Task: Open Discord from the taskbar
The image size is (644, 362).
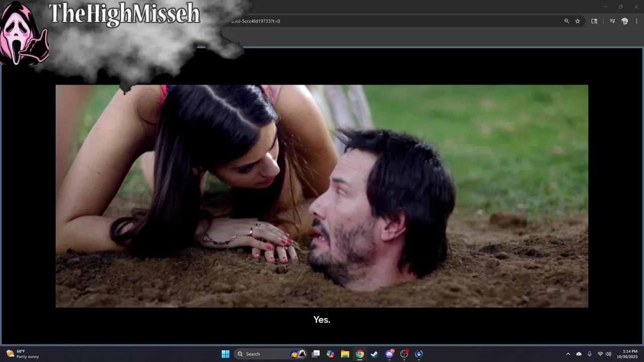Action: pos(389,354)
